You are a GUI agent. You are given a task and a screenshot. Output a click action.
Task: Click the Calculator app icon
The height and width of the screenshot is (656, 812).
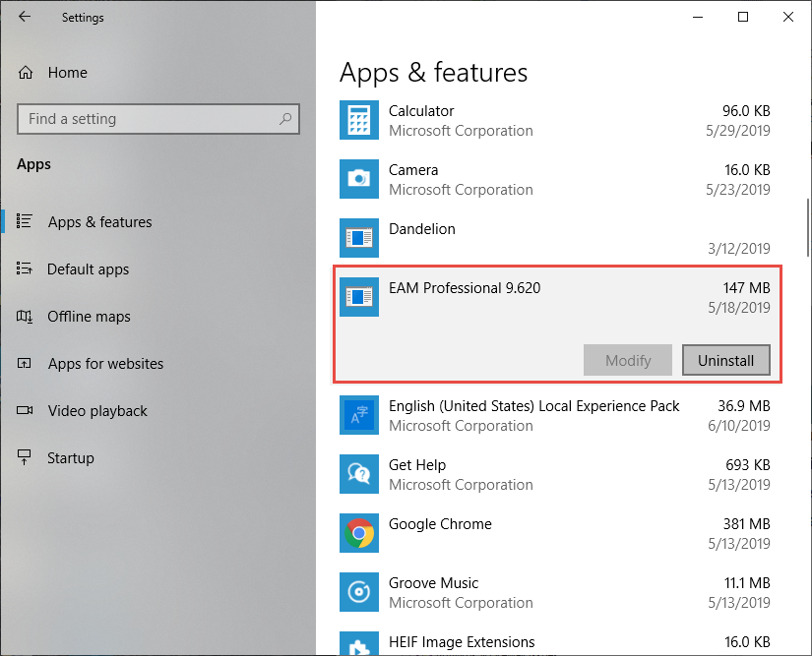click(x=359, y=120)
